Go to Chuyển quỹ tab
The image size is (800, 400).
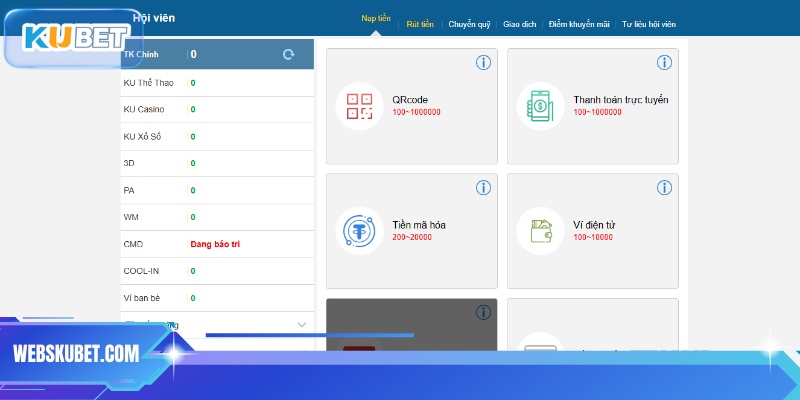point(469,24)
